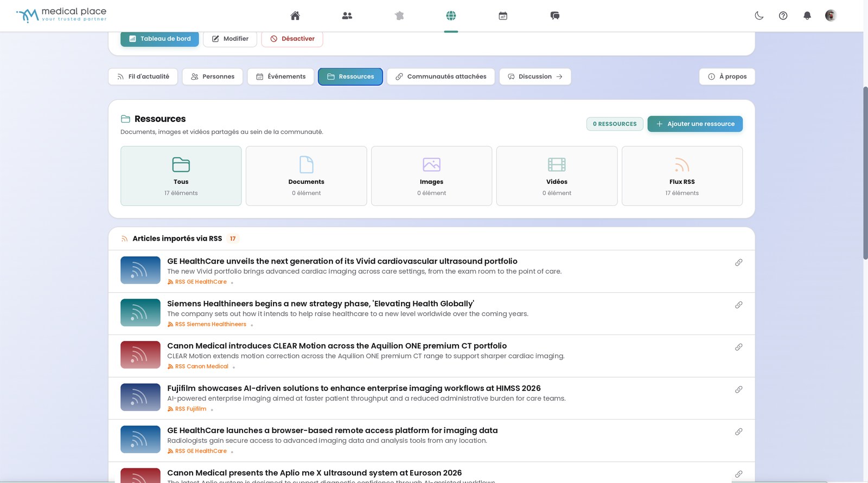Click link icon for Canon Aplio article

(738, 474)
